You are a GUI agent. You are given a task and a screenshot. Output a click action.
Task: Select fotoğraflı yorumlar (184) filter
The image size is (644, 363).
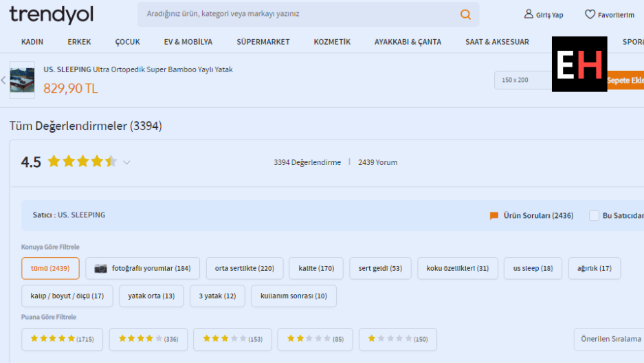pos(142,269)
